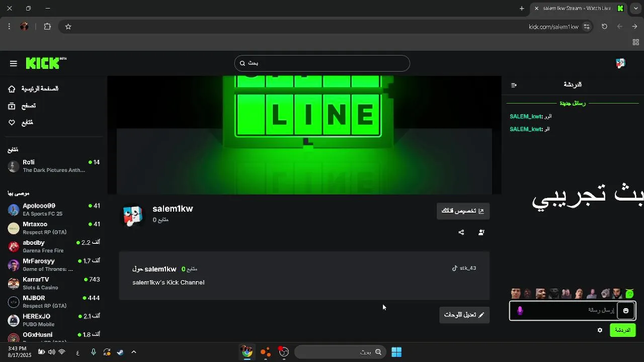Image resolution: width=644 pixels, height=362 pixels.
Task: Show hidden system tray icons chevron
Action: coord(133,352)
